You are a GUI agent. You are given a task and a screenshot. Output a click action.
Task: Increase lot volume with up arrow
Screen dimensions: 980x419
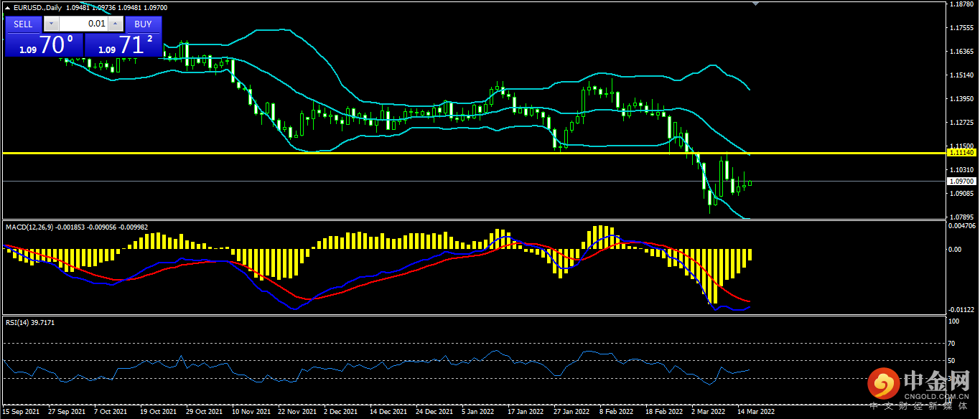click(x=116, y=24)
